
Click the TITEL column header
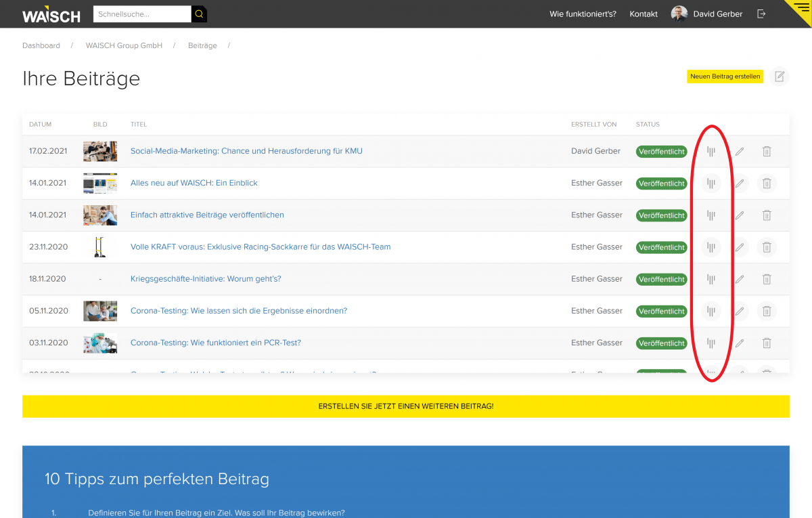(139, 125)
